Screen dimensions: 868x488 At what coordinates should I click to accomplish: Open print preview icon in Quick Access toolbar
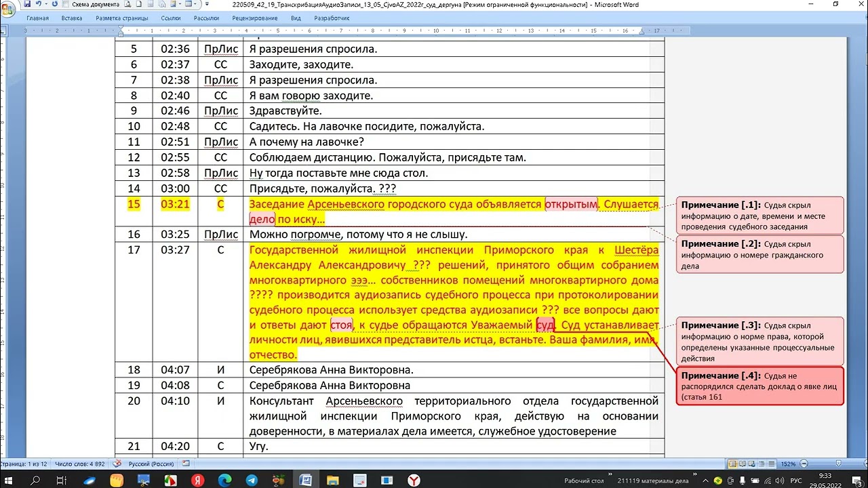127,4
